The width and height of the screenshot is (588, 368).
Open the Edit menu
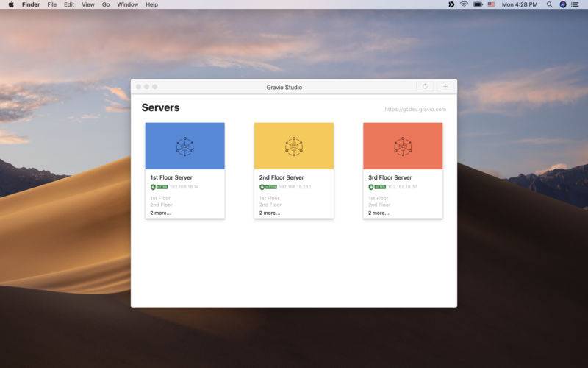[69, 4]
